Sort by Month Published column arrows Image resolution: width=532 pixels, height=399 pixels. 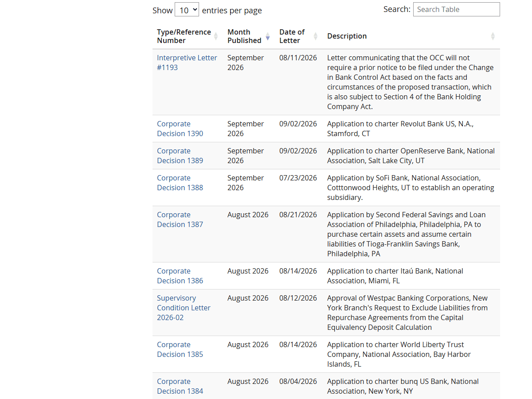(268, 36)
